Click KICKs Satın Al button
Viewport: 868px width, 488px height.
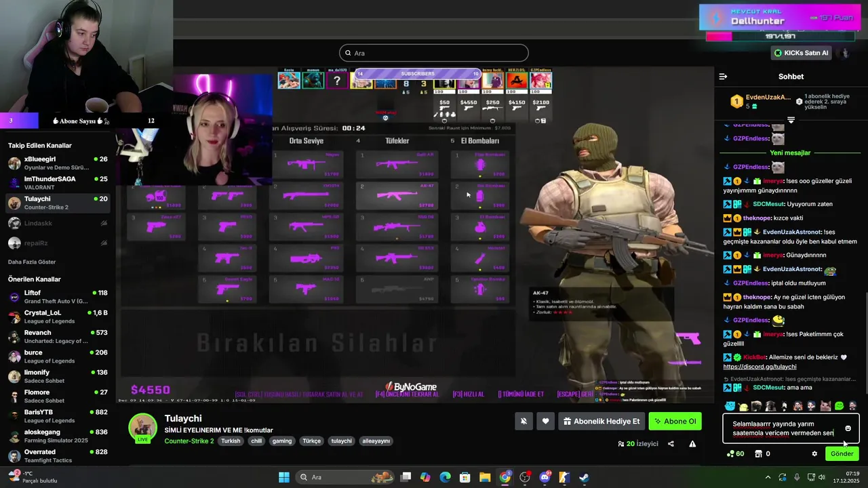(x=801, y=53)
